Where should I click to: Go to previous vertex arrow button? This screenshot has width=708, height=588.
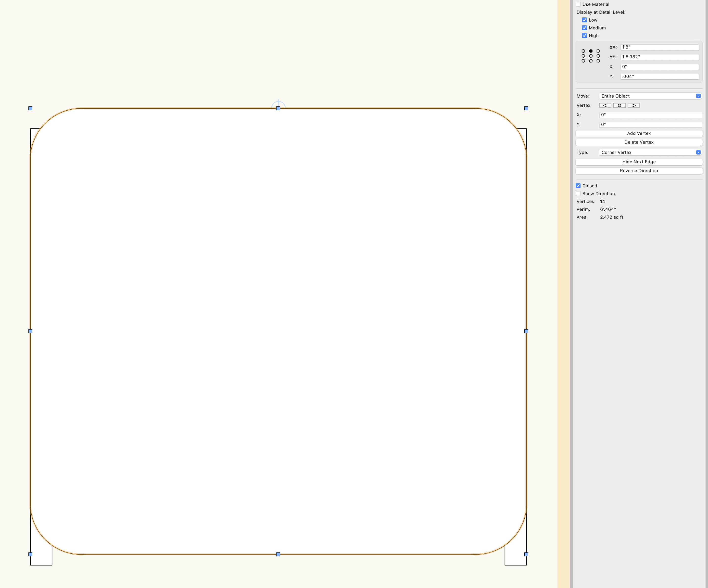(x=605, y=105)
